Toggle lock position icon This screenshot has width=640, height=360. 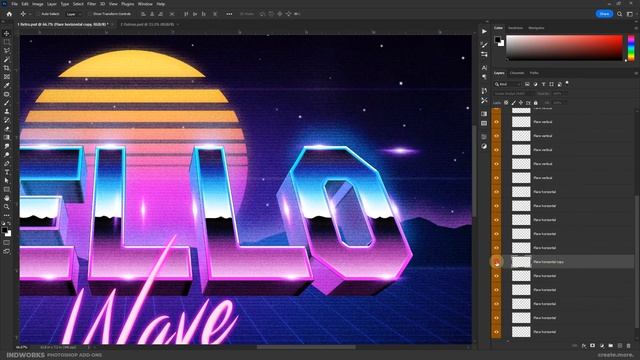[x=521, y=103]
